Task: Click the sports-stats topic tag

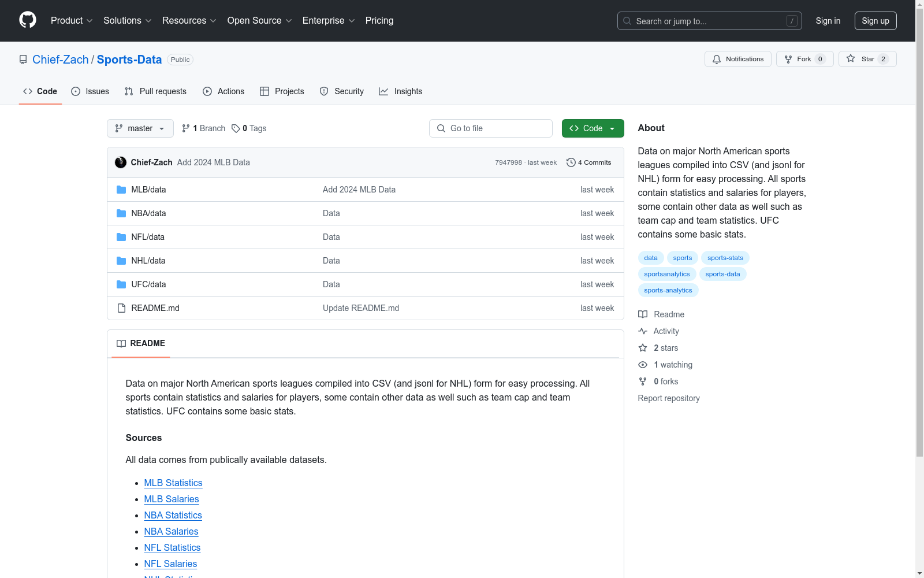Action: (725, 258)
